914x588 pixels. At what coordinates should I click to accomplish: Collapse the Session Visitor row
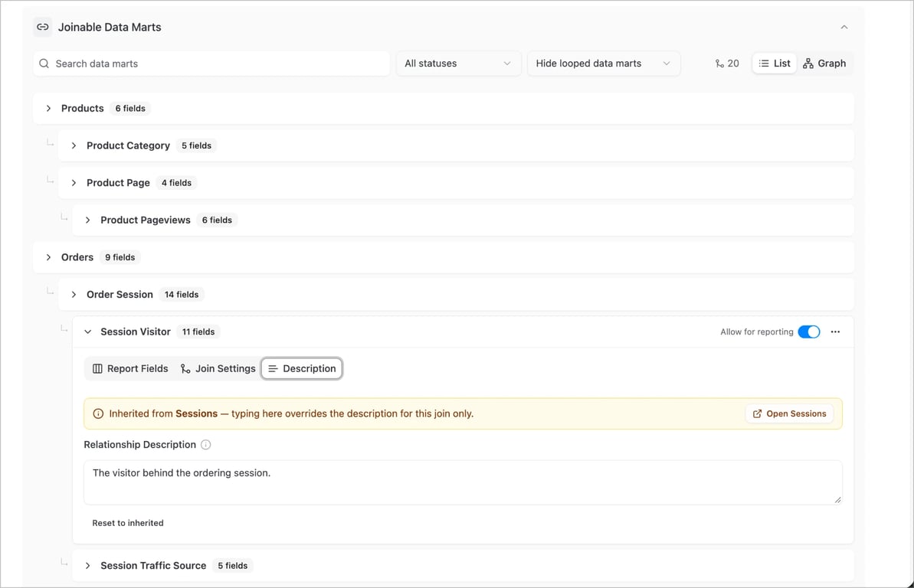pyautogui.click(x=88, y=332)
